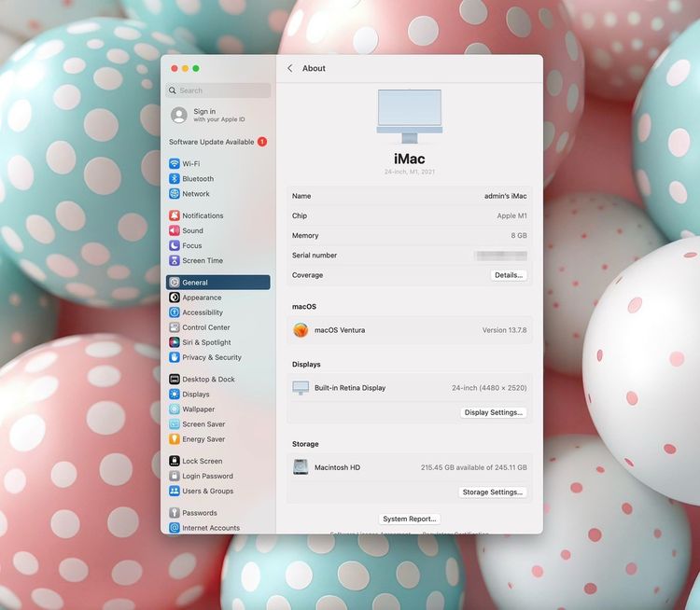The height and width of the screenshot is (610, 700).
Task: Select the Notifications bell icon
Action: 175,215
